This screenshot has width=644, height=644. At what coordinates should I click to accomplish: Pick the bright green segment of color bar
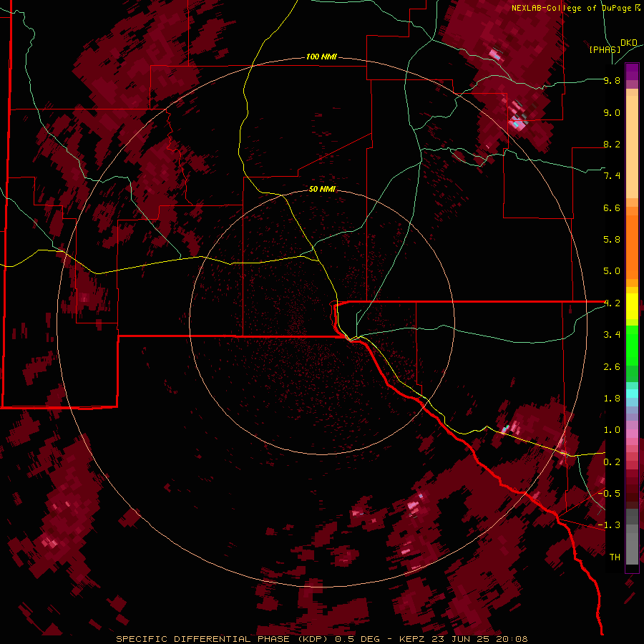(x=632, y=346)
